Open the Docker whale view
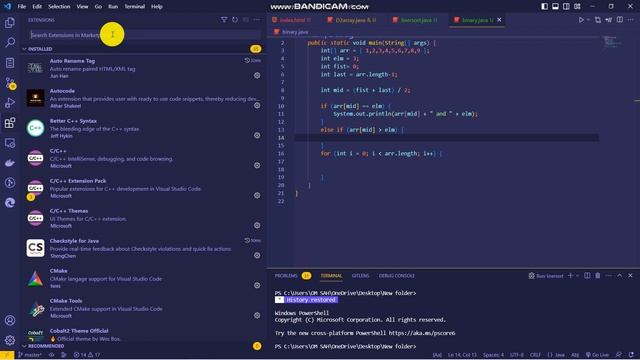 [10, 163]
